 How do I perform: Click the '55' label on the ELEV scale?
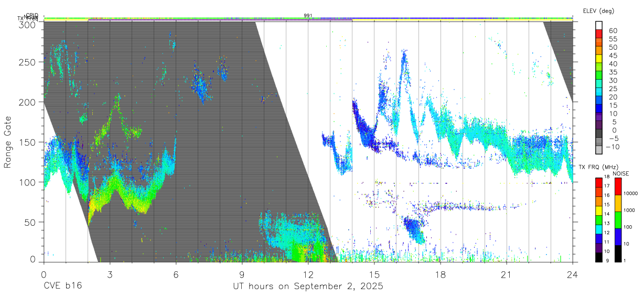(x=613, y=39)
